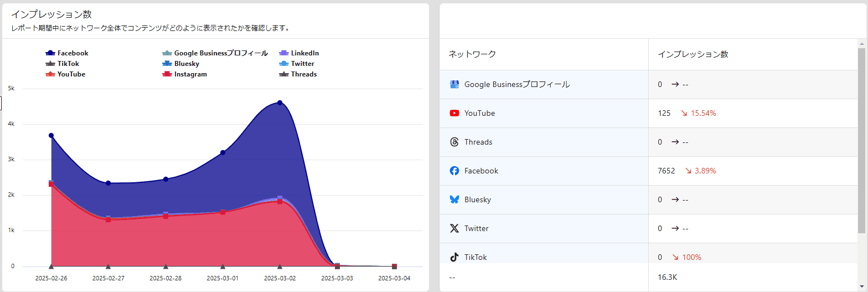Screen dimensions: 868x292
Task: Click the YouTube icon in network table
Action: point(454,113)
